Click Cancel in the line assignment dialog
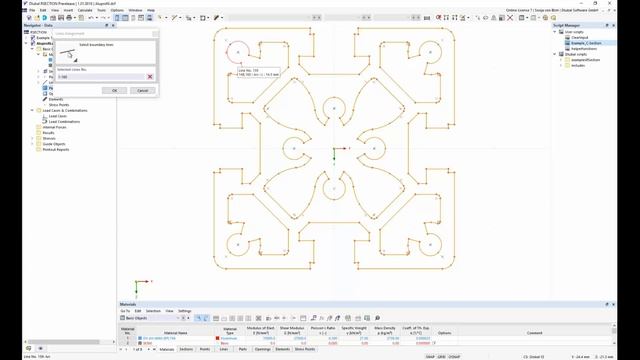 (142, 91)
